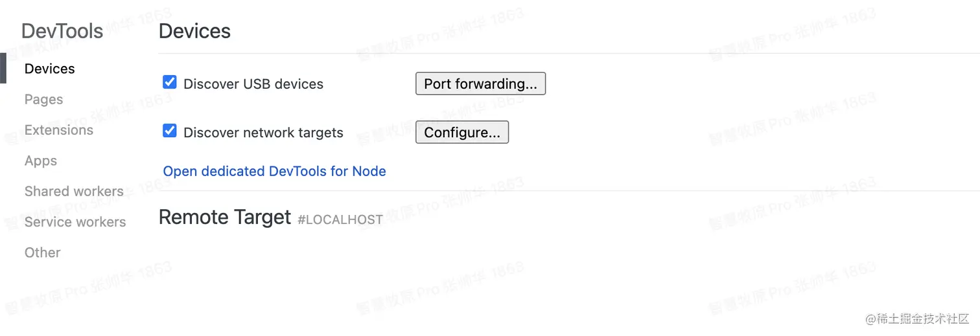
Task: Click the Devices page heading
Action: 194,31
